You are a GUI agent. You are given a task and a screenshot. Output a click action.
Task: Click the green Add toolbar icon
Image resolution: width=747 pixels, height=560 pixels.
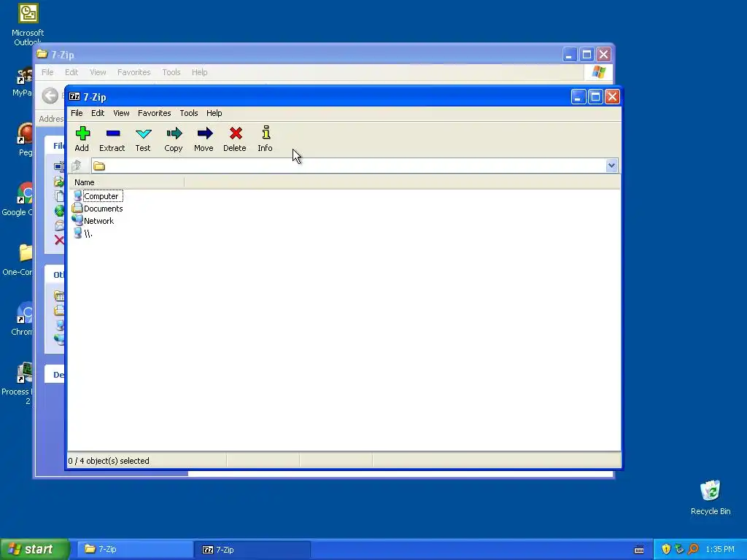pos(82,133)
